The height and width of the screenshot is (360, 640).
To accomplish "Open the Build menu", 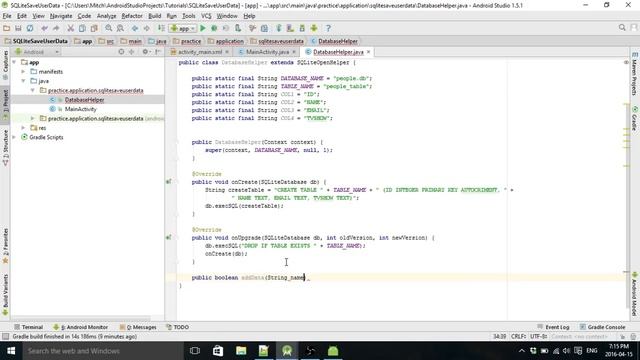I will pos(154,16).
